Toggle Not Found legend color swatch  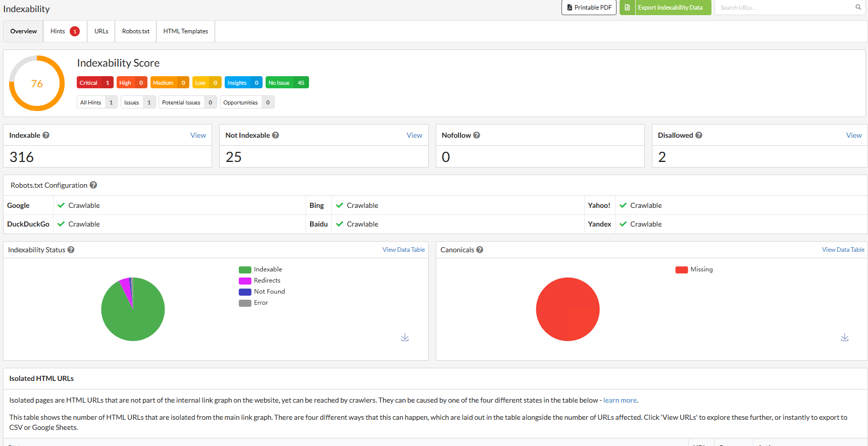(x=245, y=292)
